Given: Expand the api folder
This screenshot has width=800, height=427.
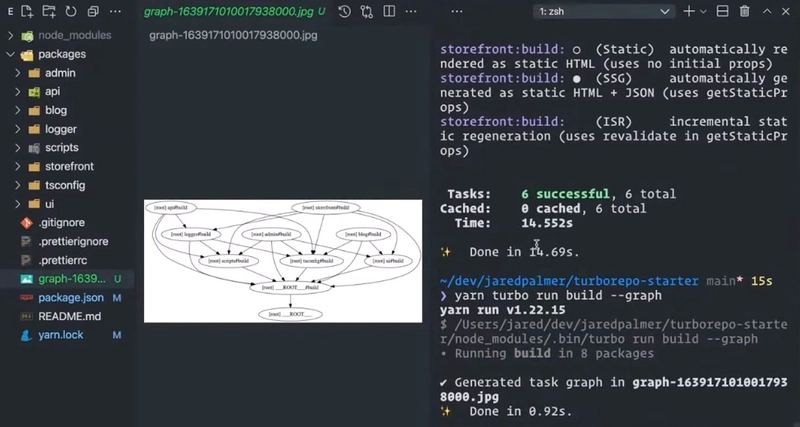Looking at the screenshot, I should coord(18,92).
